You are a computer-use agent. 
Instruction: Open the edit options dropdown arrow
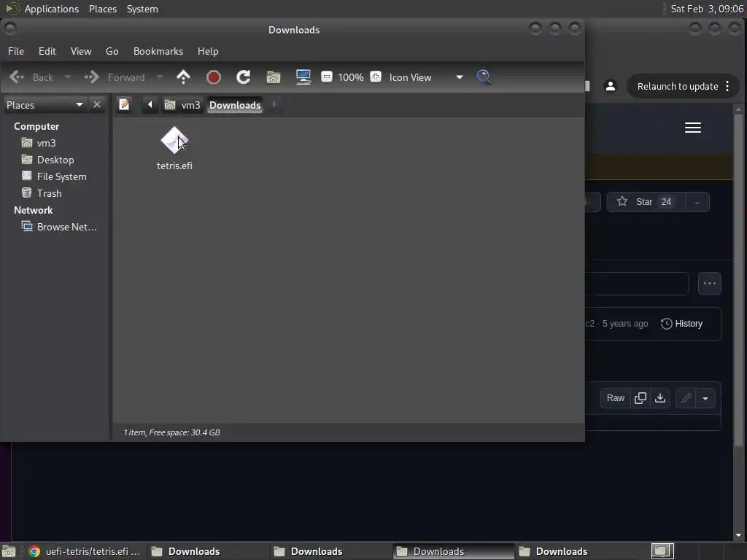pyautogui.click(x=705, y=398)
